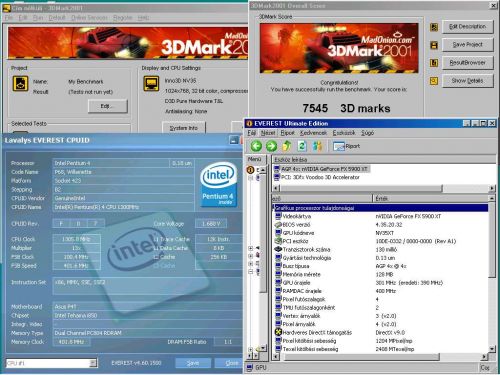Open the Help menu in 3DMark2001
The image size is (500, 375).
click(x=143, y=17)
